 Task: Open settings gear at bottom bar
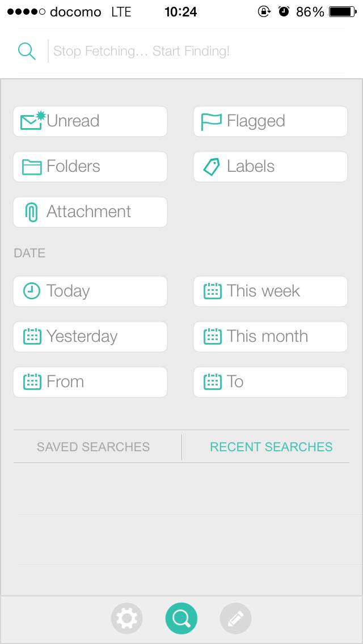pyautogui.click(x=127, y=618)
